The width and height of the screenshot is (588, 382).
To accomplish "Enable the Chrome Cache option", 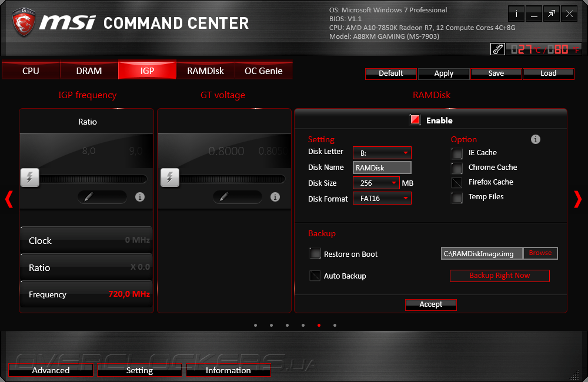I will tap(457, 167).
